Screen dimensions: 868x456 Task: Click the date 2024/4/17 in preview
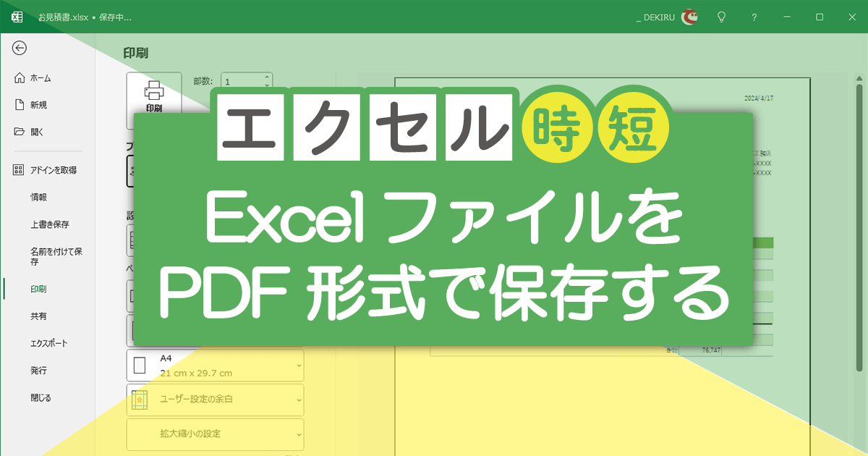757,98
